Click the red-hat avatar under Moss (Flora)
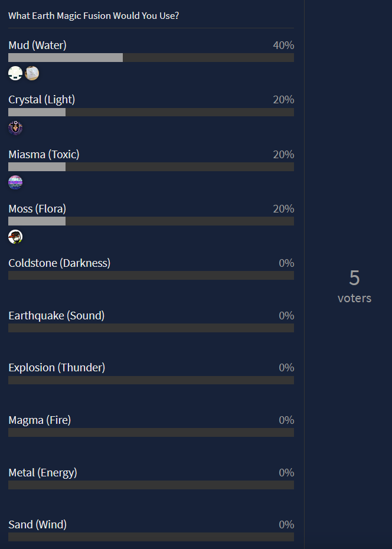This screenshot has height=549, width=392. [15, 237]
